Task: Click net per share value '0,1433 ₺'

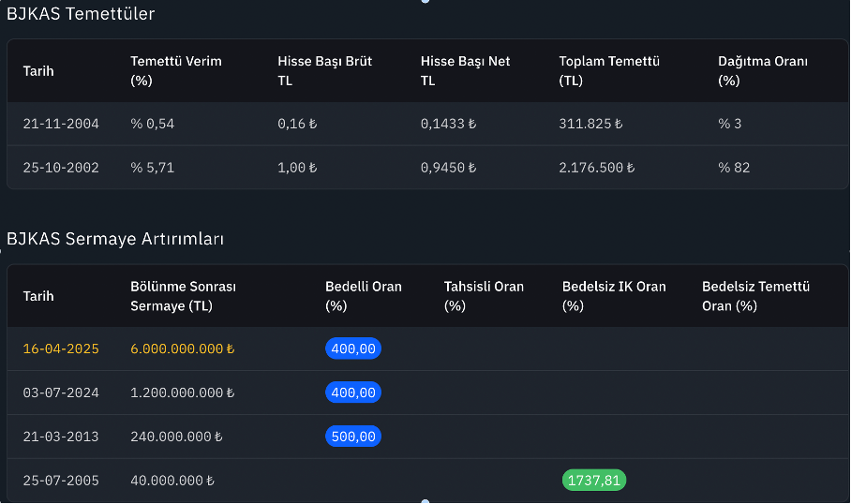Action: [x=448, y=124]
